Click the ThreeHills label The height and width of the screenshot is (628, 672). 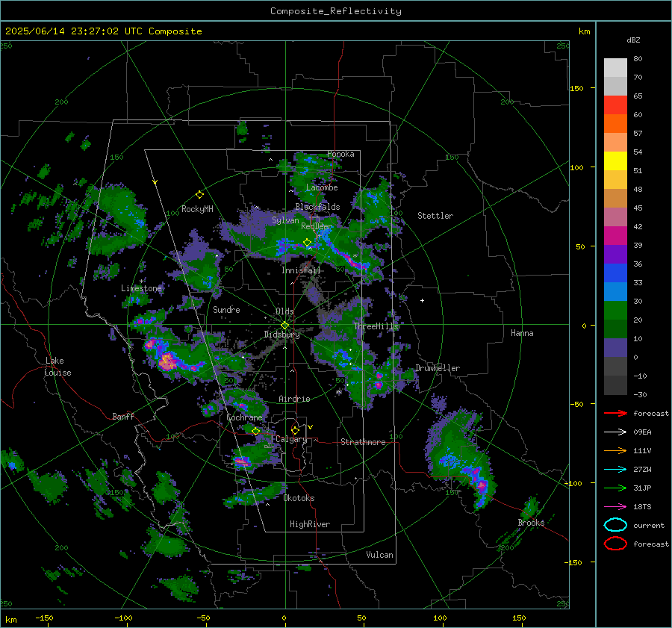pyautogui.click(x=376, y=326)
